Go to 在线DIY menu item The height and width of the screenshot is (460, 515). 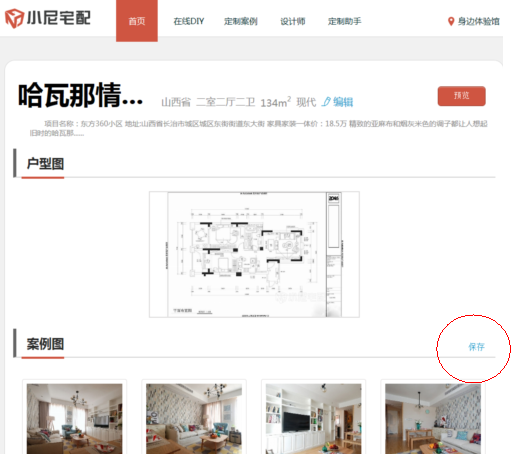click(189, 21)
